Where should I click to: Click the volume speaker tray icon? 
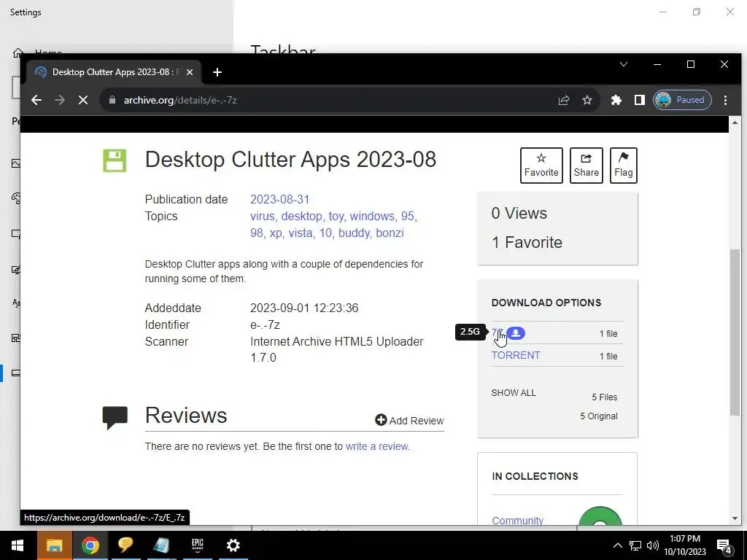pyautogui.click(x=653, y=545)
